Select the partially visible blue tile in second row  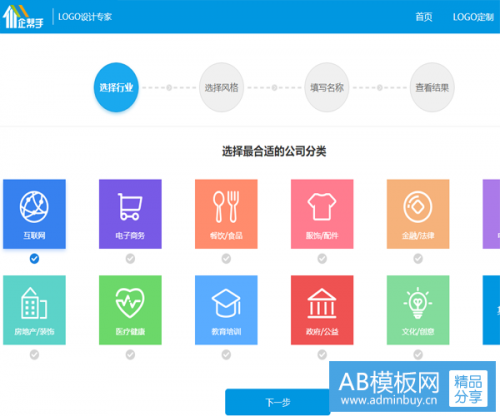pos(491,310)
